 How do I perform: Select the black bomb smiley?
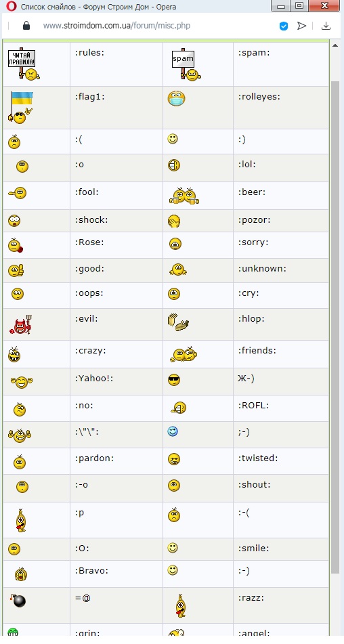[18, 600]
